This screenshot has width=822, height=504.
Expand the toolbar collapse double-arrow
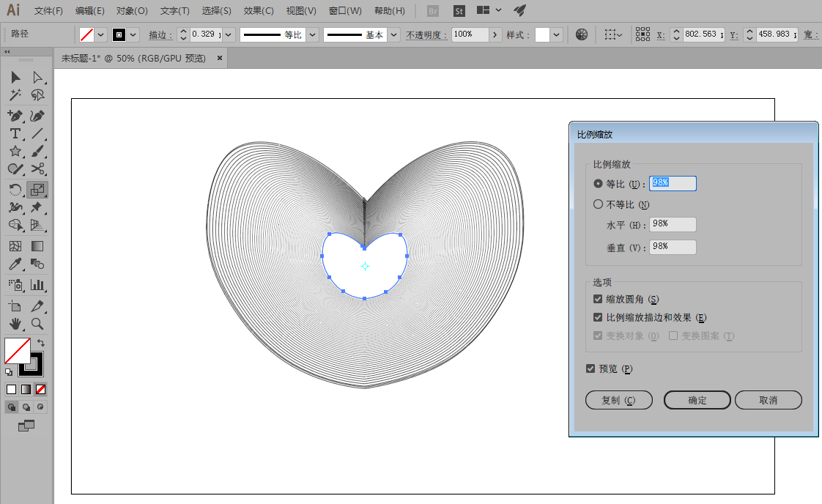click(x=7, y=52)
